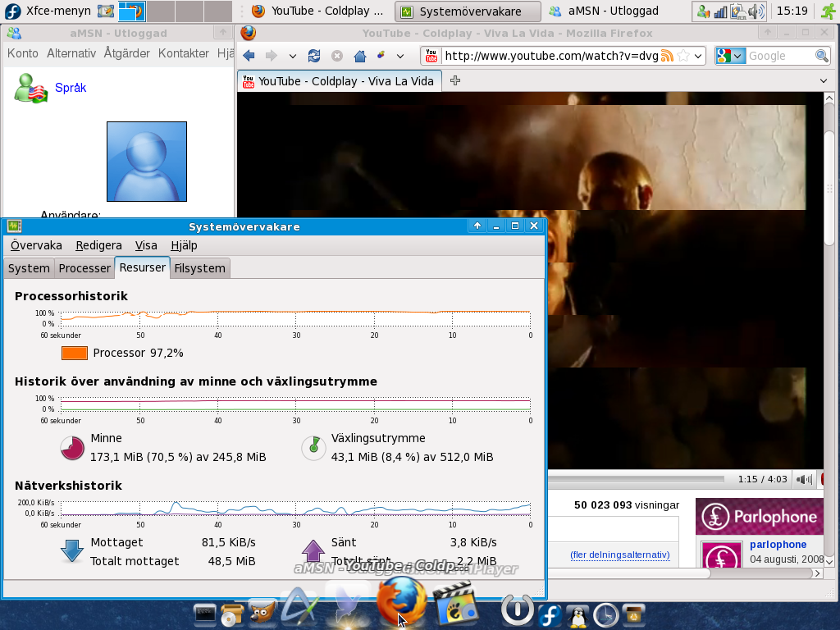Switch to the Processer tab

click(x=84, y=268)
